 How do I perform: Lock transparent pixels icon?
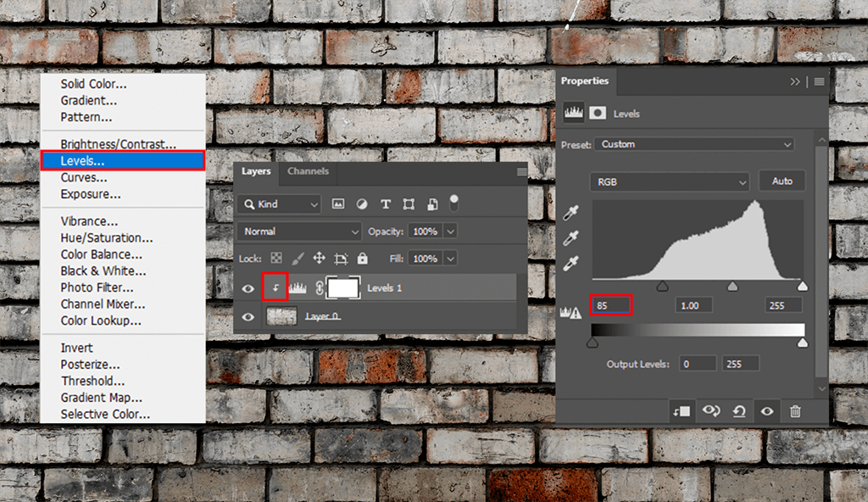276,258
